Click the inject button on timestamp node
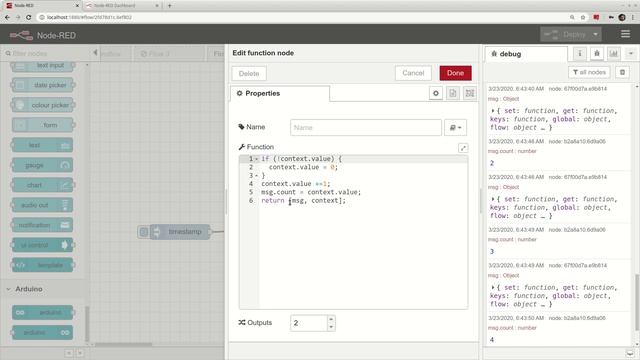This screenshot has height=360, width=640. pos(144,232)
